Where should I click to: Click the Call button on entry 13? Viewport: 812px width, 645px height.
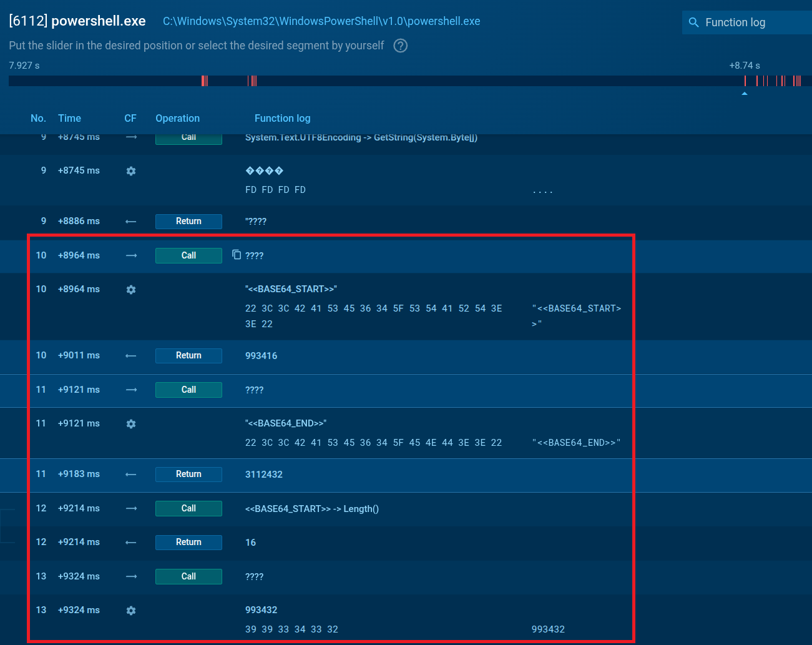click(x=188, y=576)
